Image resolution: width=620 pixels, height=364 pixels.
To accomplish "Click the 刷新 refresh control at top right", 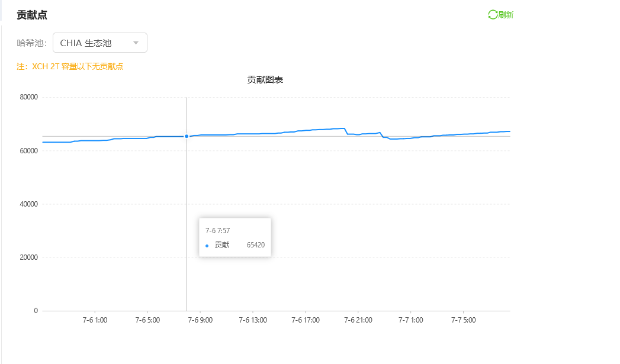I will click(x=500, y=14).
